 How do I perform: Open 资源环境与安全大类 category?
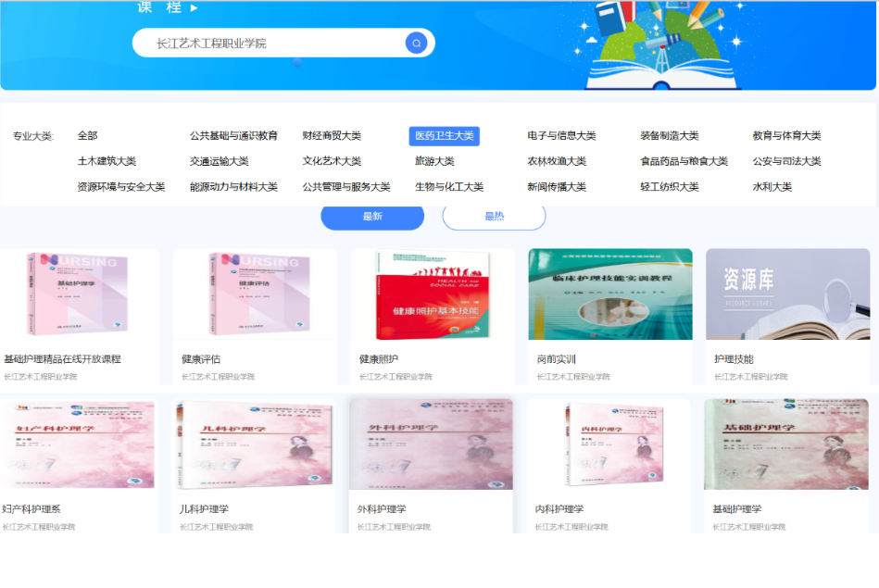pos(121,187)
